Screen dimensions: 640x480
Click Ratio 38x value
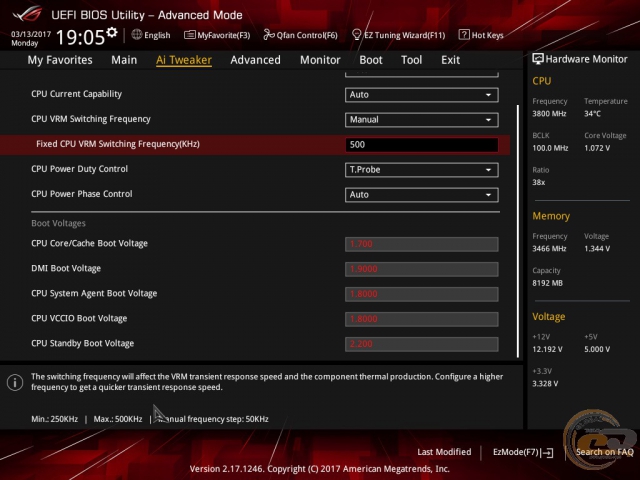click(x=538, y=182)
